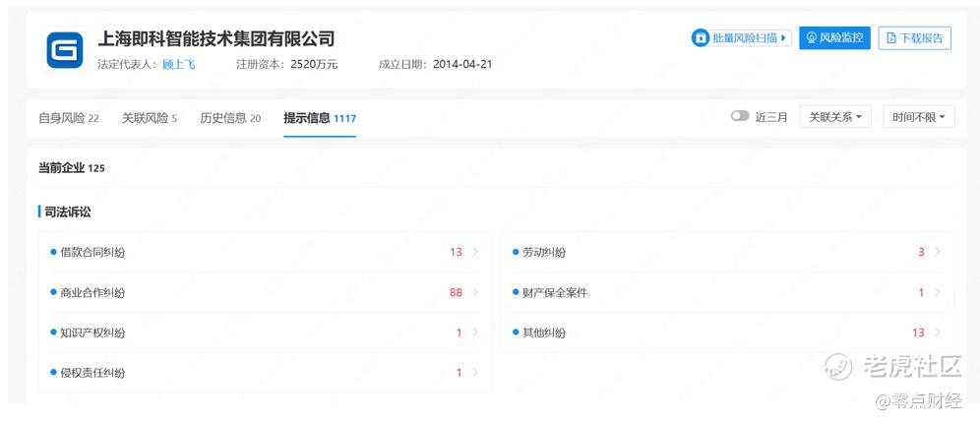The width and height of the screenshot is (980, 423).
Task: Switch to 历史信息 tab
Action: click(230, 118)
